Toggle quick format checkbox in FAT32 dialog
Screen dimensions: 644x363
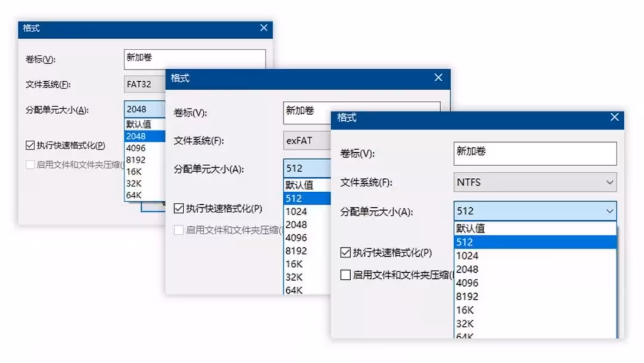(30, 145)
